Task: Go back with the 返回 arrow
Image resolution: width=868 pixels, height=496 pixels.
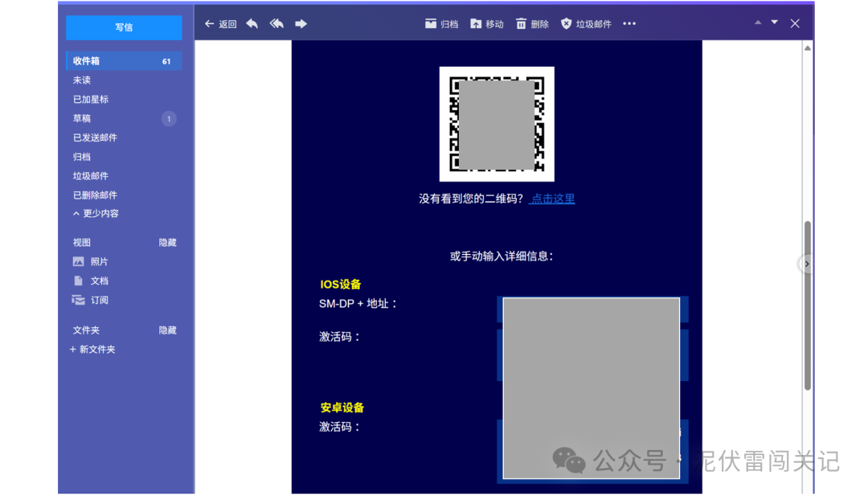Action: [x=220, y=24]
